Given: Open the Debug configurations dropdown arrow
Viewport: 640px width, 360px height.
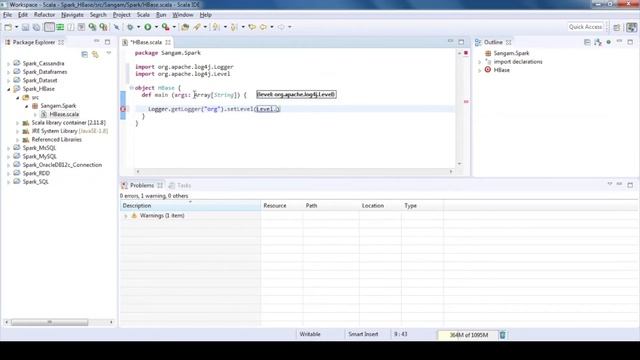Looking at the screenshot, I should [138, 27].
